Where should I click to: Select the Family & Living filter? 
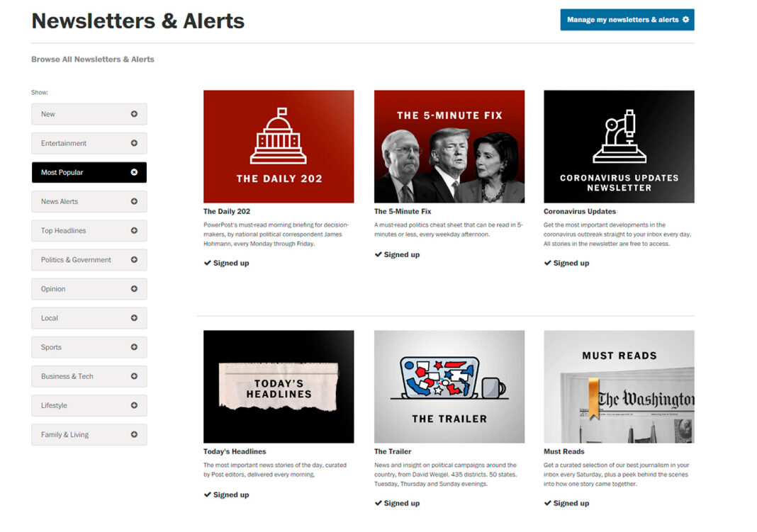click(x=89, y=434)
